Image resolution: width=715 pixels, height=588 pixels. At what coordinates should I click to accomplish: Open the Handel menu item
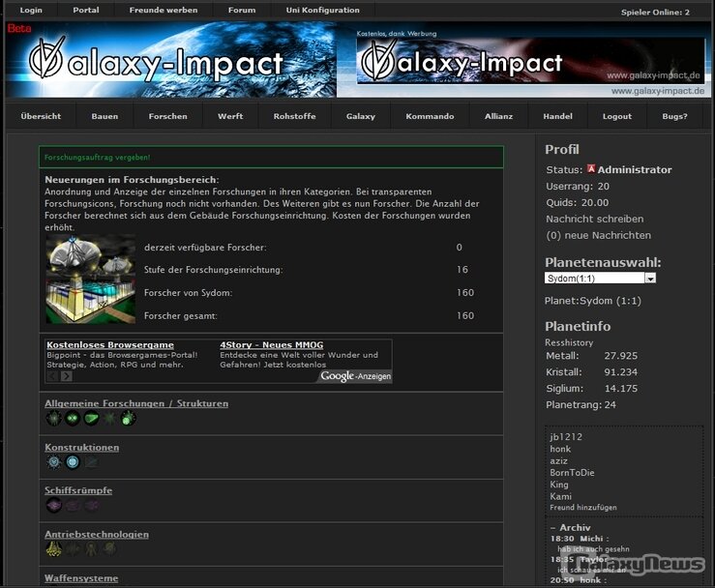pos(557,116)
